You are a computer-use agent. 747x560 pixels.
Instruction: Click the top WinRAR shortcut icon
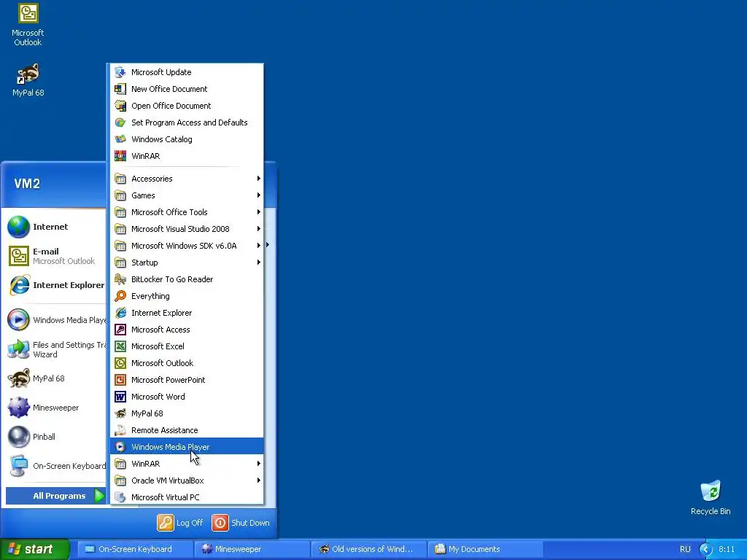point(120,156)
